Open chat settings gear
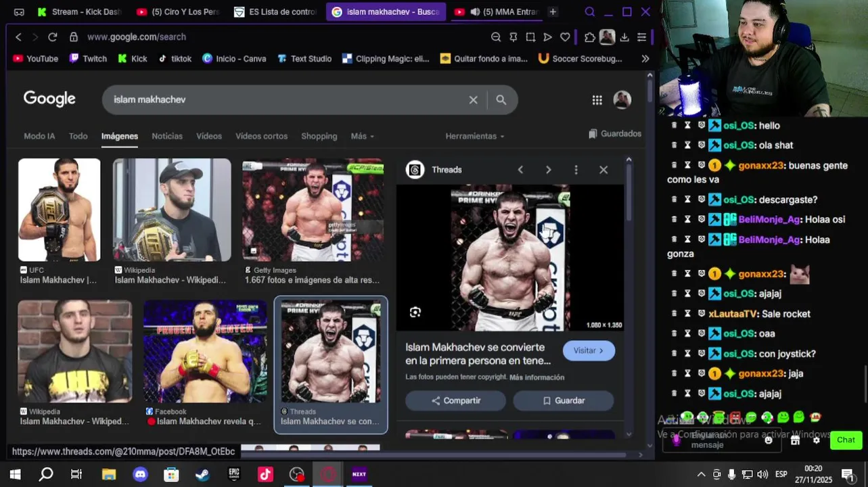The width and height of the screenshot is (868, 487). 817,440
